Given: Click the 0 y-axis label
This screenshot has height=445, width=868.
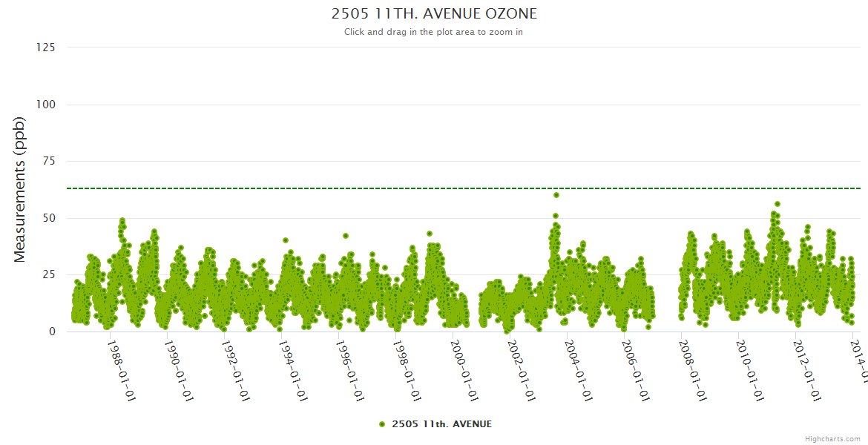Looking at the screenshot, I should [x=52, y=332].
